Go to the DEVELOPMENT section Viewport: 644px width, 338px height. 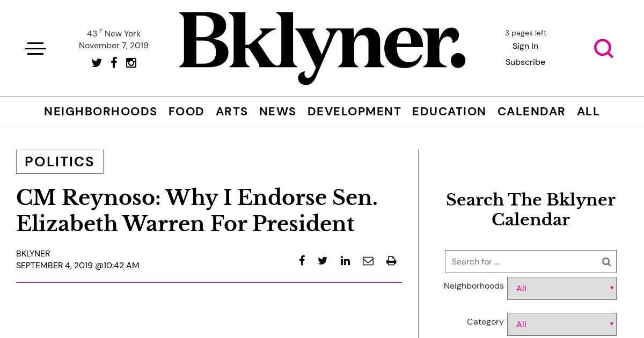354,112
